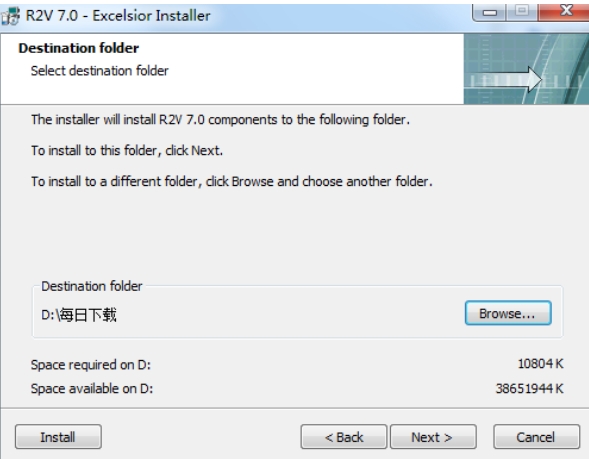The image size is (589, 459).
Task: Click the destination path D:\每日下载
Action: coord(79,315)
